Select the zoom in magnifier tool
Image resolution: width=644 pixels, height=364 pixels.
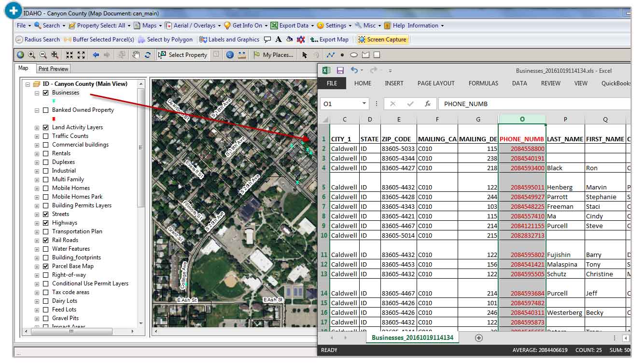(31, 55)
